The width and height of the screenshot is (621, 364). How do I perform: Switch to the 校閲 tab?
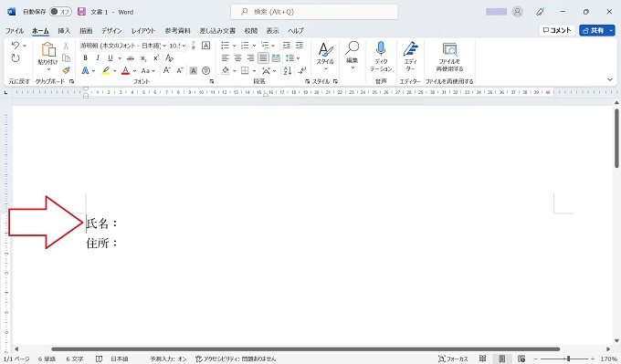[x=251, y=30]
